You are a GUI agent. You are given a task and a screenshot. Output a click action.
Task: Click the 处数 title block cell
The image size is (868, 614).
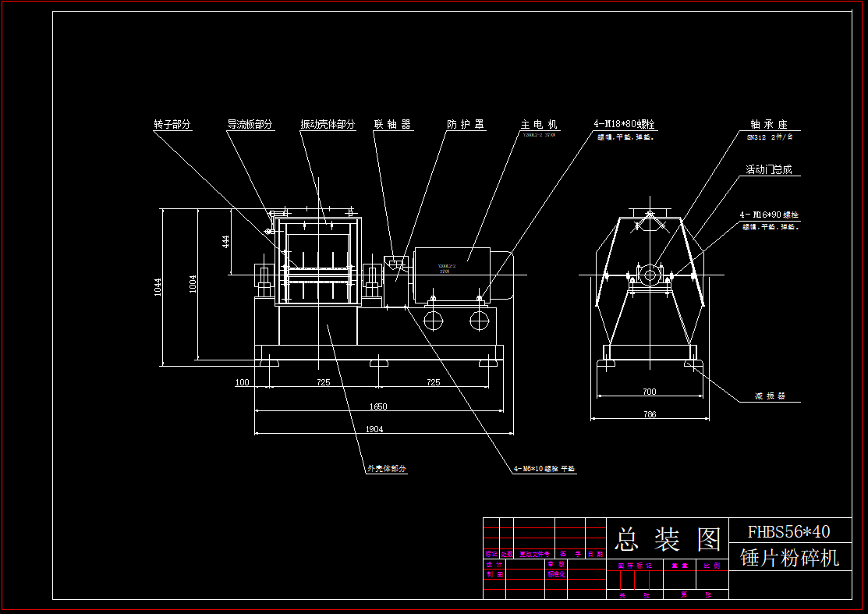[x=506, y=554]
